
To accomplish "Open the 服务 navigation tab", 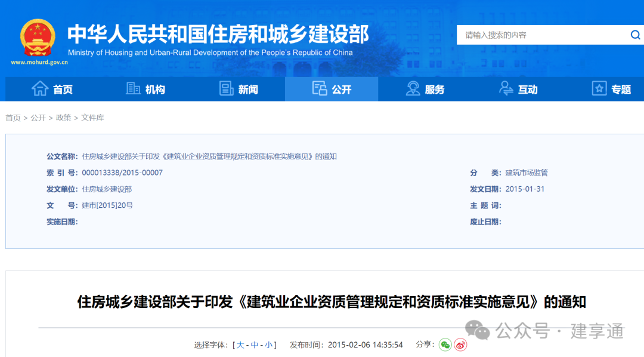I will (x=425, y=89).
